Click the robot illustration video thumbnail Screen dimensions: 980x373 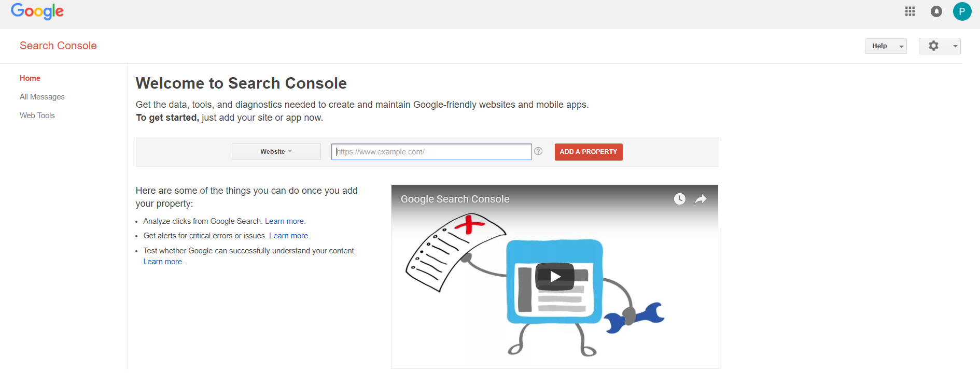click(x=555, y=277)
